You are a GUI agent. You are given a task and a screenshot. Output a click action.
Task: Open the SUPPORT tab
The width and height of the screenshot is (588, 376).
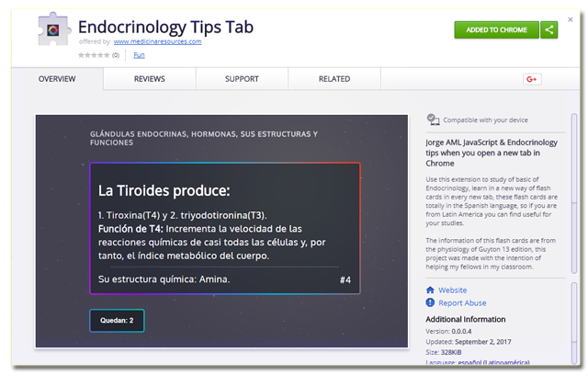pyautogui.click(x=242, y=79)
